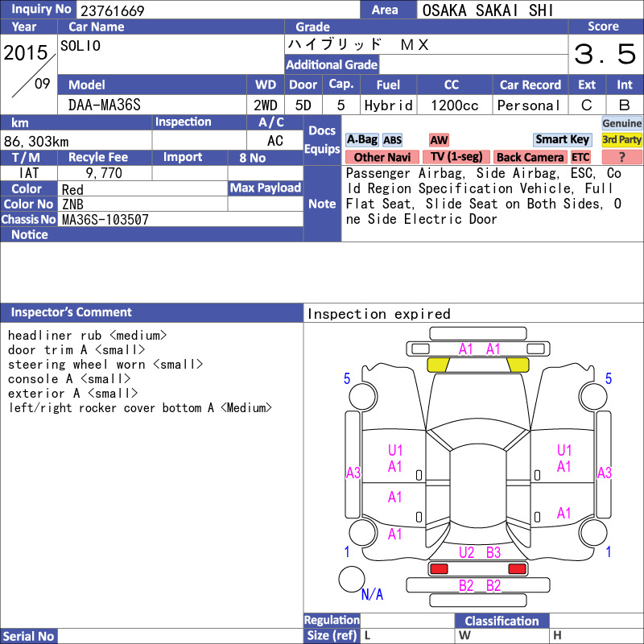The width and height of the screenshot is (644, 644).
Task: Click the car name SOLIO
Action: click(80, 46)
